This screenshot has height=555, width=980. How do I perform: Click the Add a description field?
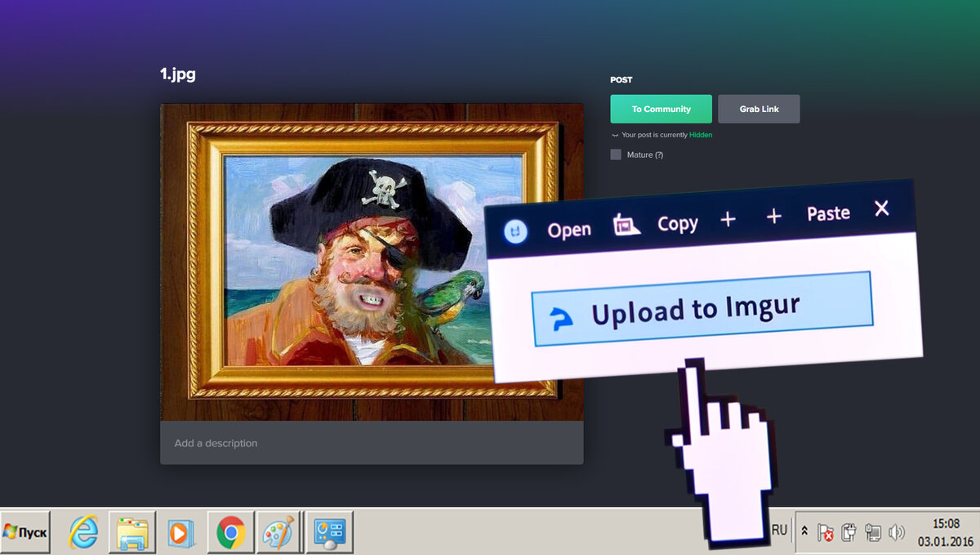[372, 443]
